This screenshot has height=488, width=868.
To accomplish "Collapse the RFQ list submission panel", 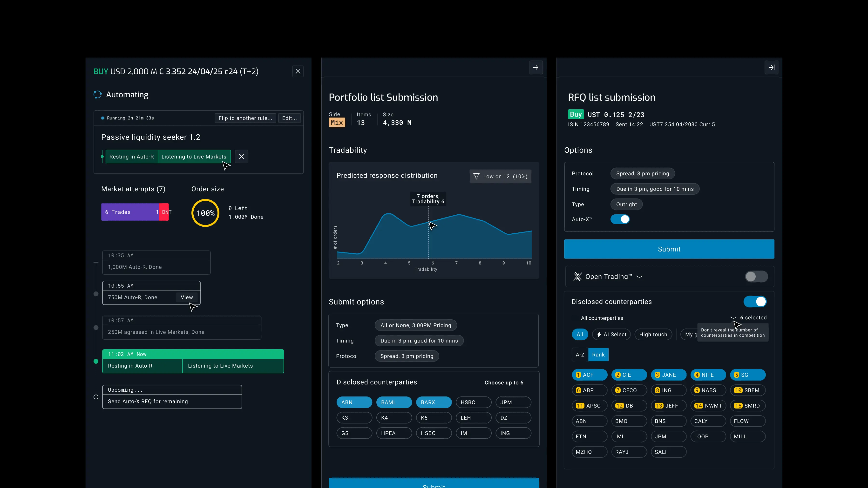I will 771,68.
